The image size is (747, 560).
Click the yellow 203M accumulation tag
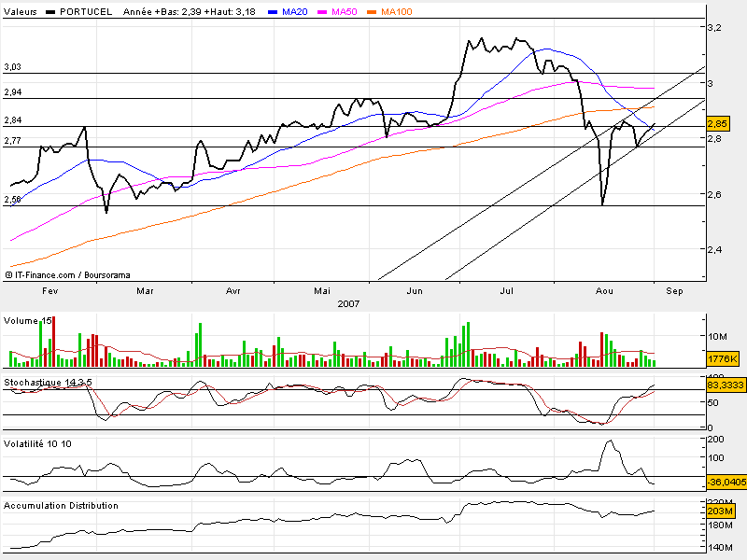click(x=720, y=511)
